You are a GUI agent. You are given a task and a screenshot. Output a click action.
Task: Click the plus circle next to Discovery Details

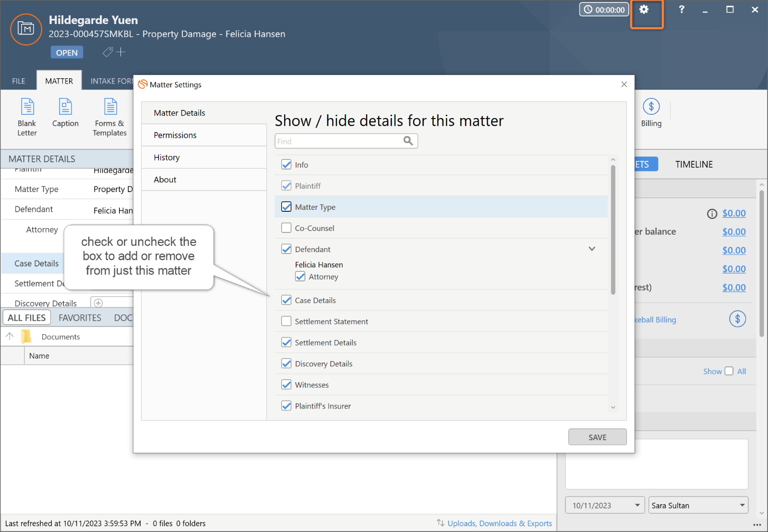coord(98,303)
